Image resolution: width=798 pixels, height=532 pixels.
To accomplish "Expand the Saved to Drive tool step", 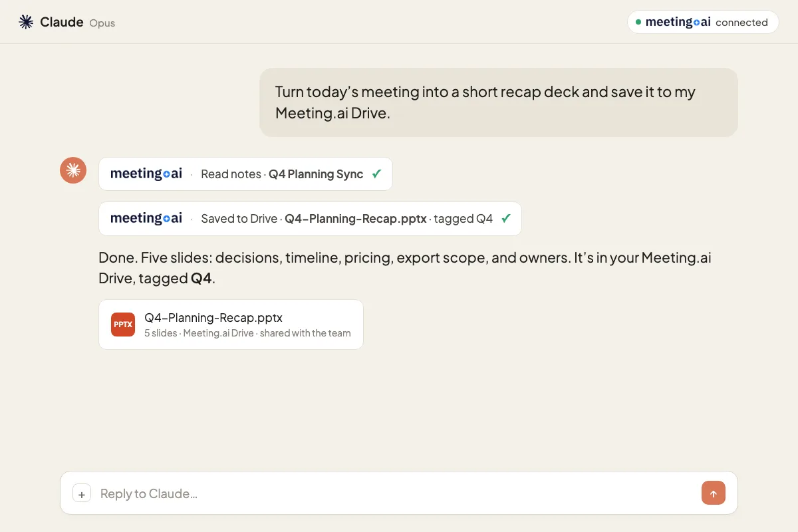I will pyautogui.click(x=310, y=218).
